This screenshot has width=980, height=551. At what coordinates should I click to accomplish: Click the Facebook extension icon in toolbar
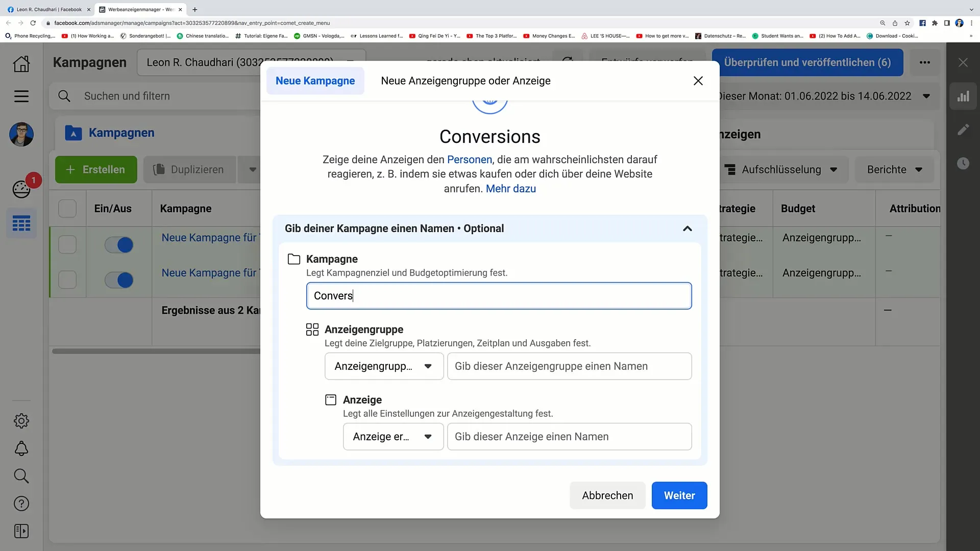click(x=922, y=23)
